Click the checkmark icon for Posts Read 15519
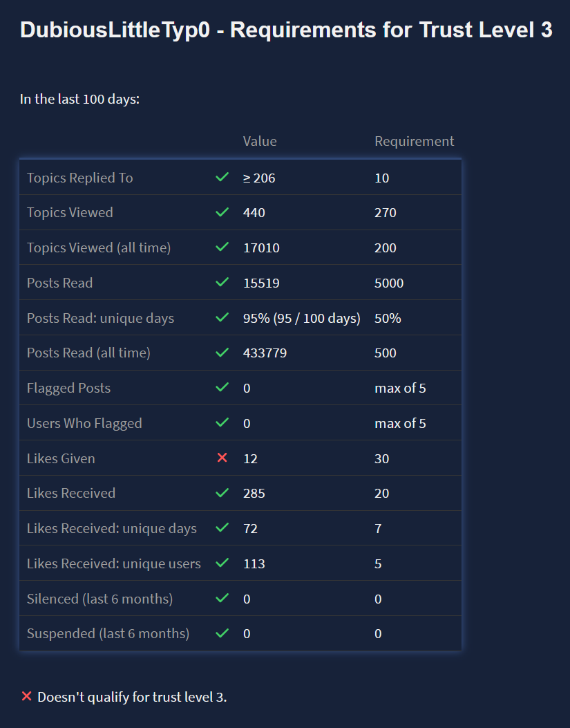This screenshot has width=570, height=728. coord(222,283)
